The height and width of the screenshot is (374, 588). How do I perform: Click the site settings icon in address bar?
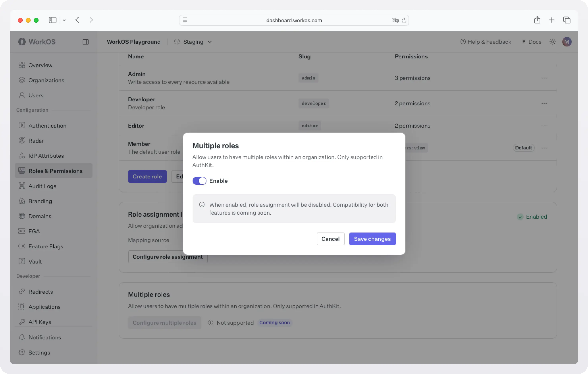pos(185,20)
